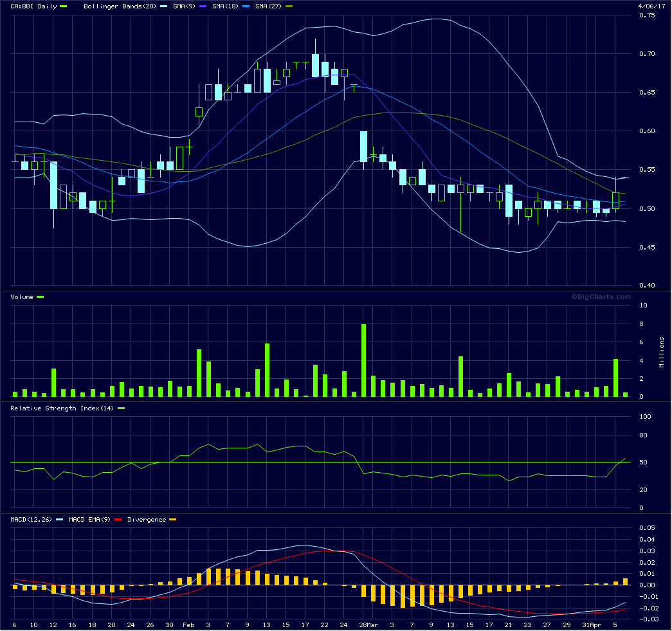Viewport: 672px width, 631px height.
Task: Click the Divergence legend label
Action: [147, 519]
